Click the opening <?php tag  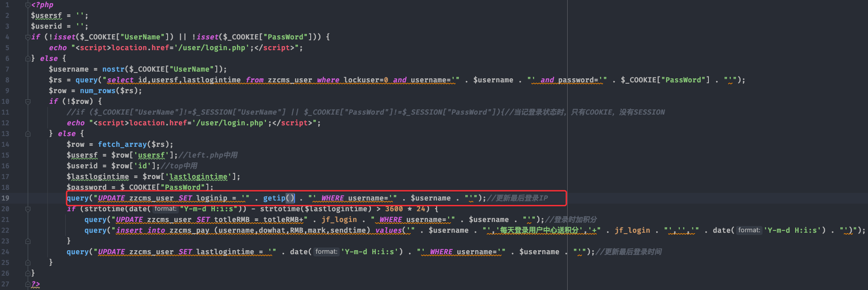(42, 5)
